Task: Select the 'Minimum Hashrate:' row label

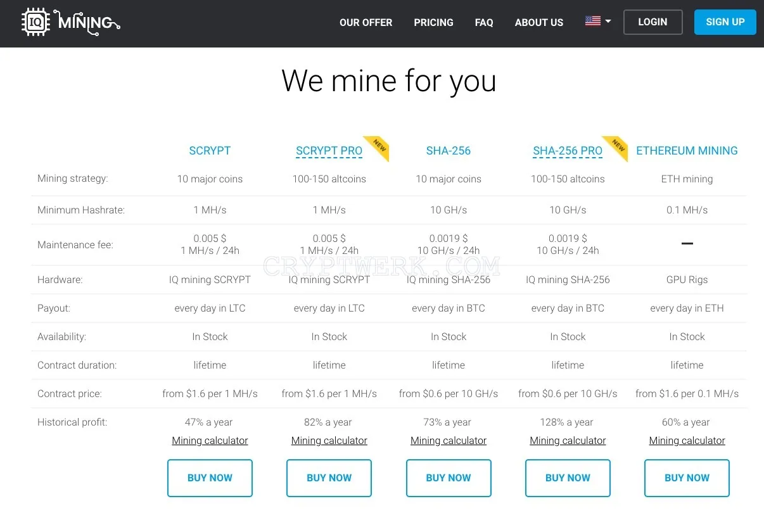Action: click(81, 210)
